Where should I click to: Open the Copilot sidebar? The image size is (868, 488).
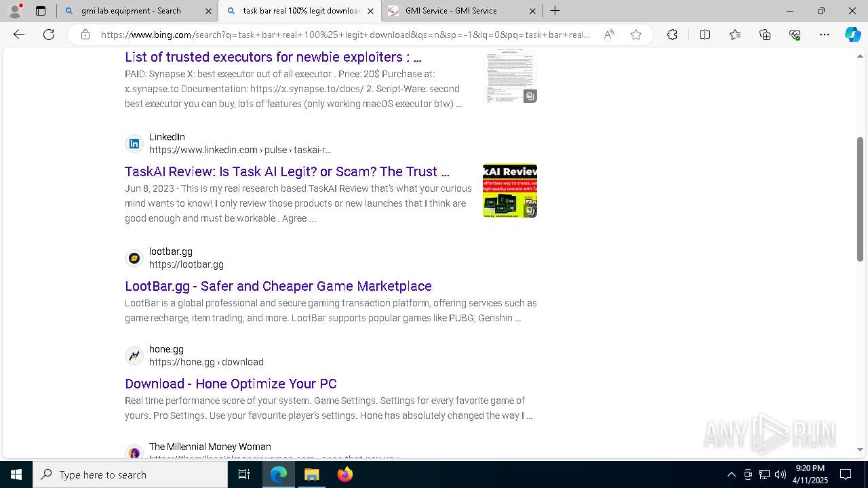click(x=852, y=35)
